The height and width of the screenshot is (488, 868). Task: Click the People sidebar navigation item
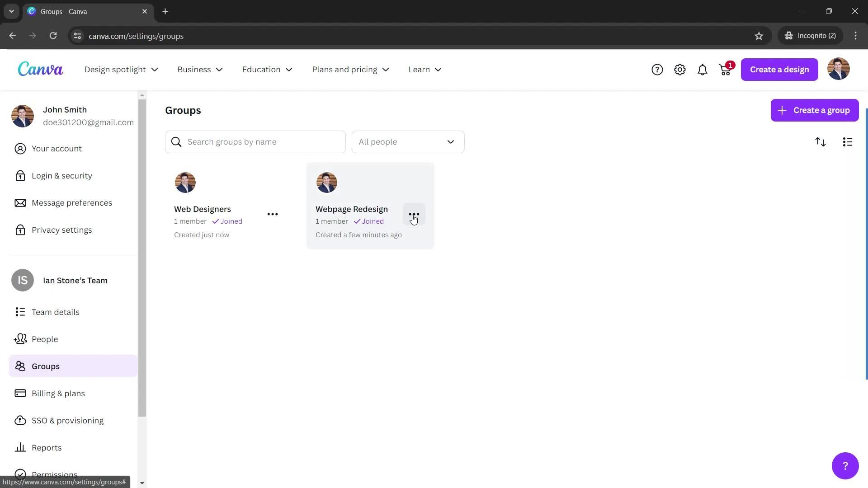[44, 339]
